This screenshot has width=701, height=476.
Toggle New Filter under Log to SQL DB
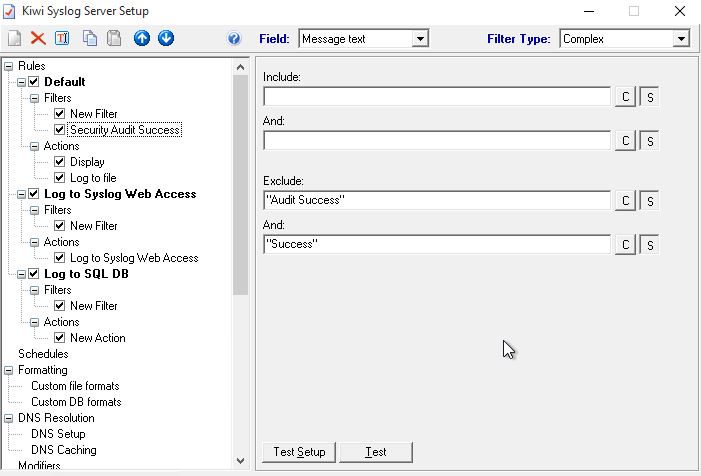[59, 306]
